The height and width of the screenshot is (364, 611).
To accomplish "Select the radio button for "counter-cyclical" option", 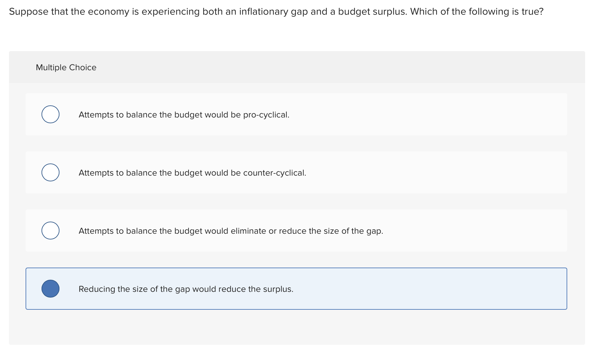I will coord(50,172).
